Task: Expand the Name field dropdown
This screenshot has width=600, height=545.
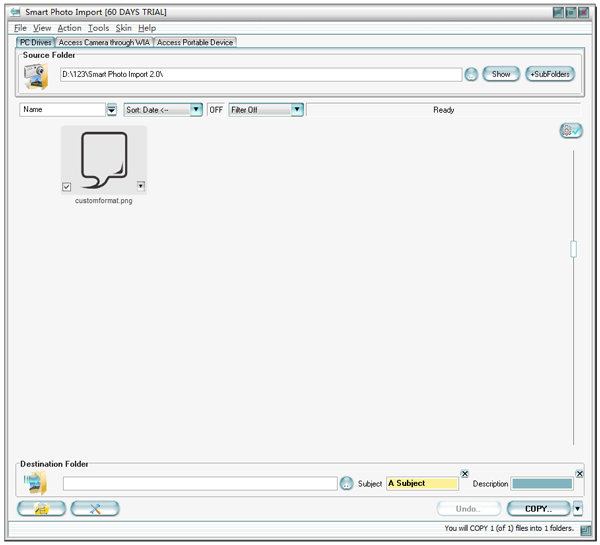Action: pyautogui.click(x=111, y=110)
